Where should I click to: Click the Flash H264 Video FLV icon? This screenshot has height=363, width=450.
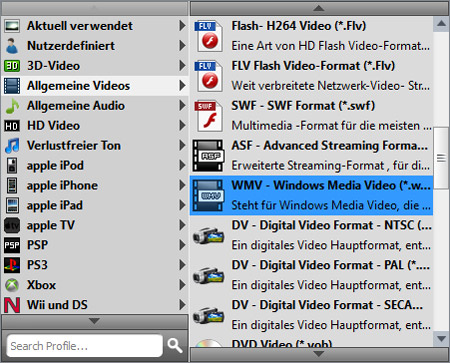(209, 36)
